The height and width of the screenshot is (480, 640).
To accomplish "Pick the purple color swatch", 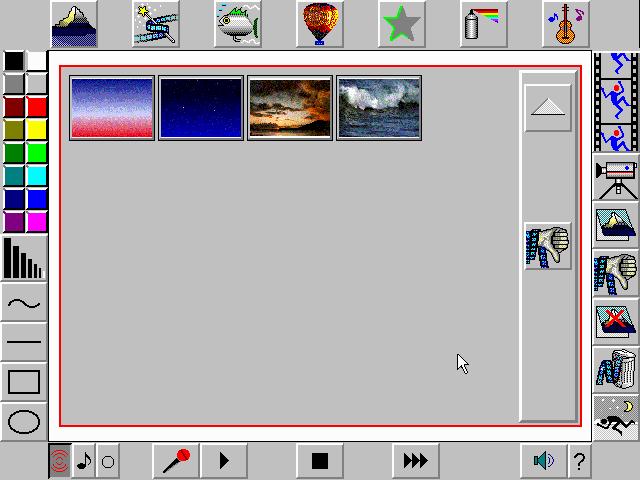I will pos(14,222).
